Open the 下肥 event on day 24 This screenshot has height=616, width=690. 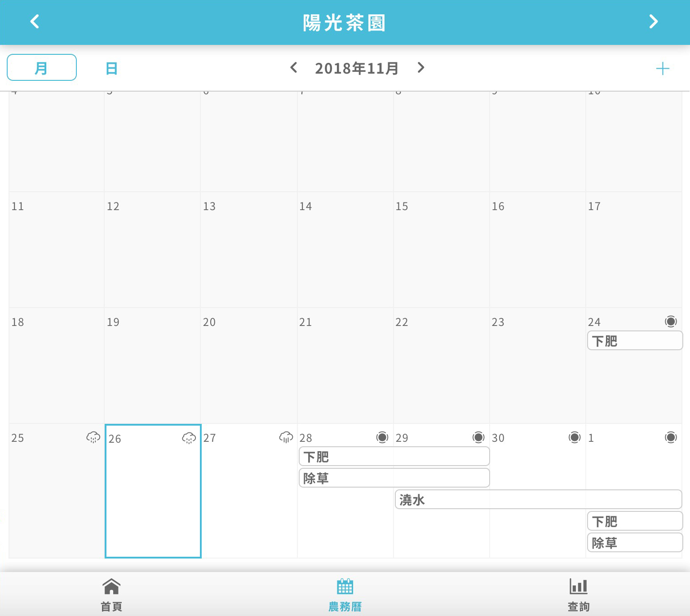pos(634,341)
